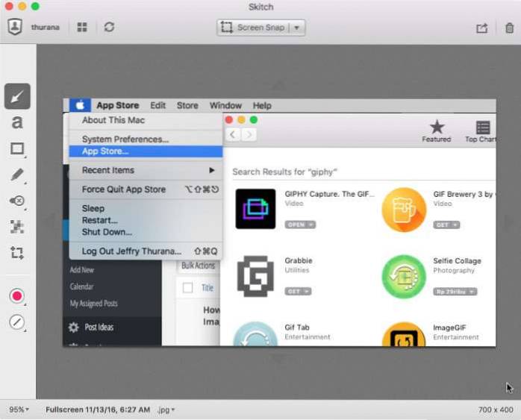Screen dimensions: 521x420
Task: Pick the Marker pen tool
Action: [17, 175]
